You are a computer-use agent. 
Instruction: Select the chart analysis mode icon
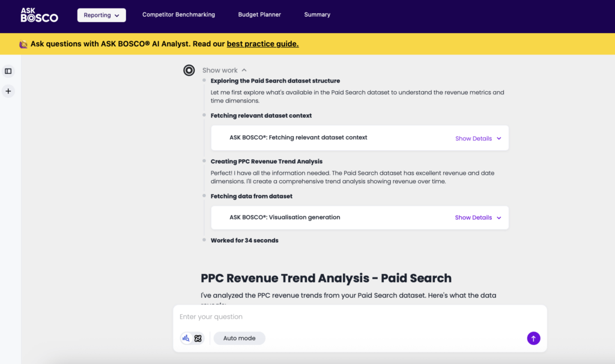(x=186, y=338)
